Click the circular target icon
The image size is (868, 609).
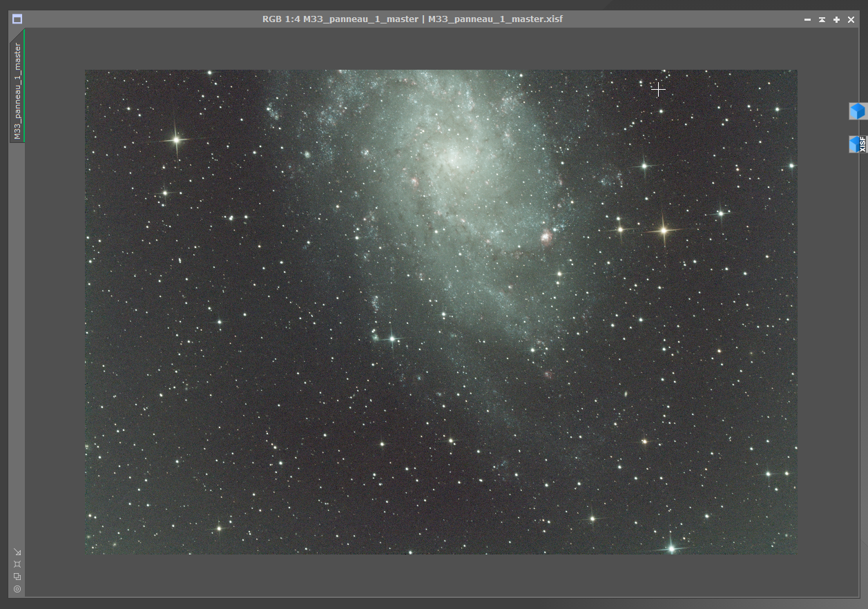pyautogui.click(x=17, y=590)
